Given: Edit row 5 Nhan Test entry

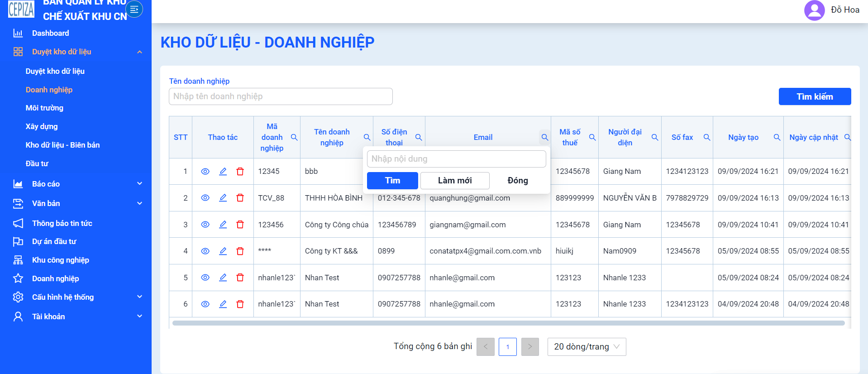Looking at the screenshot, I should coord(223,278).
